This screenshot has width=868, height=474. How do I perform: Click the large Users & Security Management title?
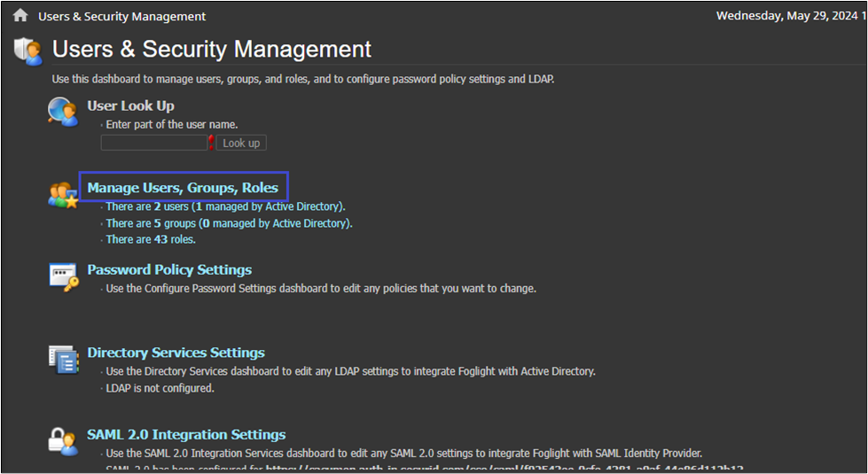coord(212,50)
